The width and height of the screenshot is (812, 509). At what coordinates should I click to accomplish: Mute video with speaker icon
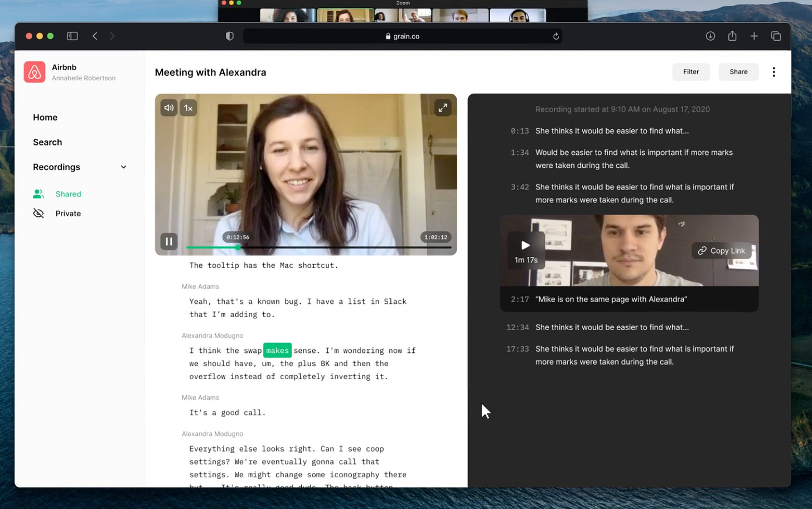click(x=169, y=108)
